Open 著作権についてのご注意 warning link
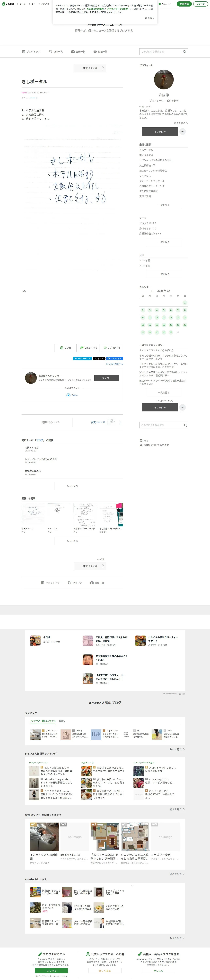The image size is (210, 980). (x=154, y=445)
